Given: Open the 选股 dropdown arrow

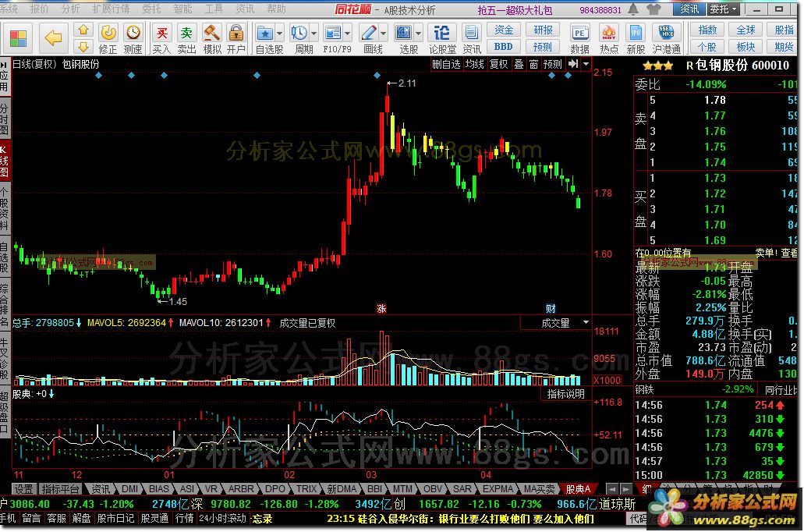Looking at the screenshot, I should 419,34.
